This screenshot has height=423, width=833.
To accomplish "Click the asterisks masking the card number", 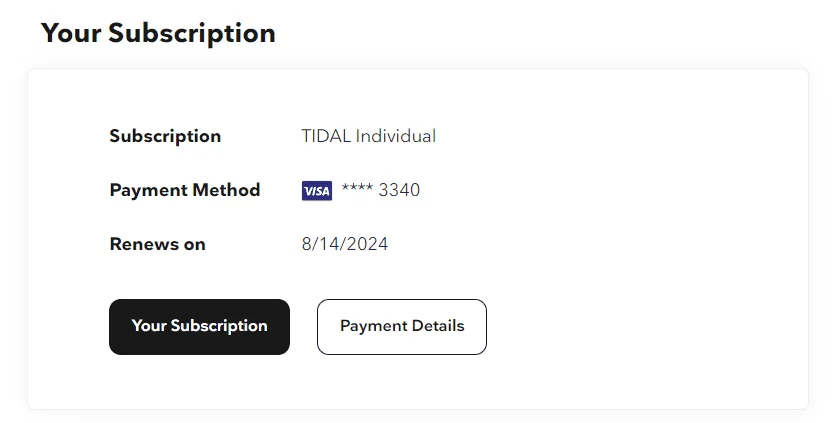I will (357, 188).
